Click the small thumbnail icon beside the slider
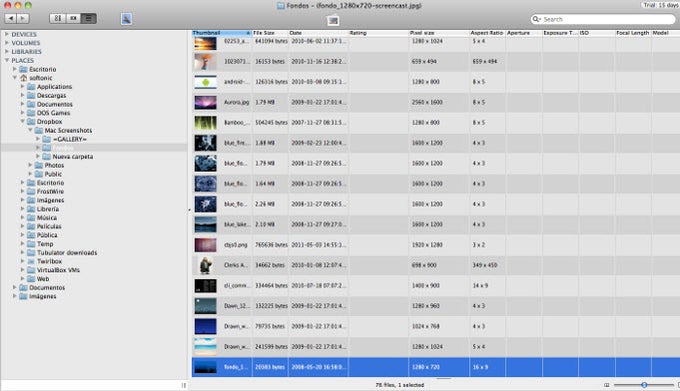Image resolution: width=680 pixels, height=391 pixels. pyautogui.click(x=606, y=385)
